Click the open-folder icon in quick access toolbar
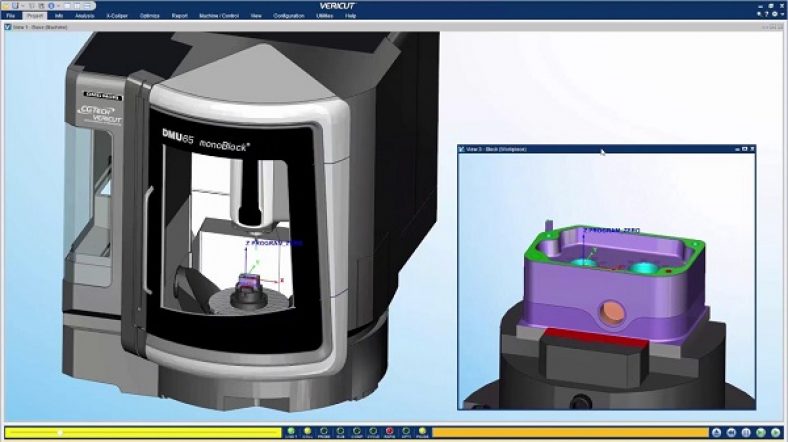Screen dimensions: 788x442 (7, 6)
